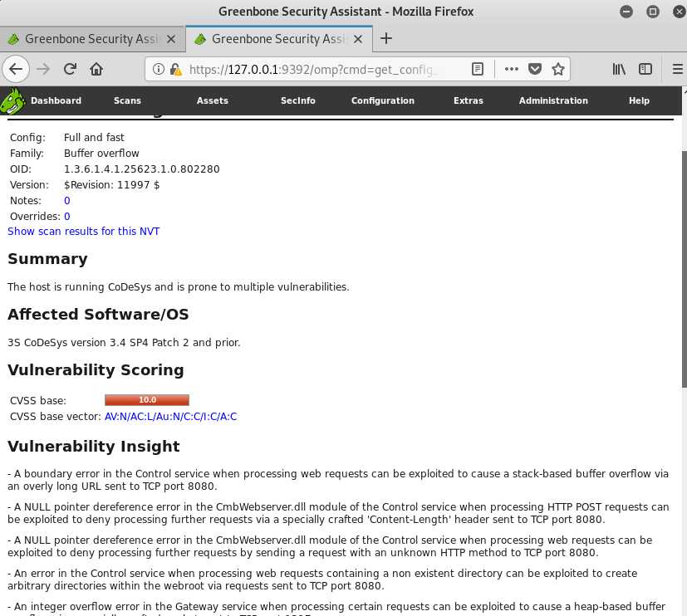Viewport: 687px width, 616px height.
Task: Open the Assets menu
Action: pos(212,100)
